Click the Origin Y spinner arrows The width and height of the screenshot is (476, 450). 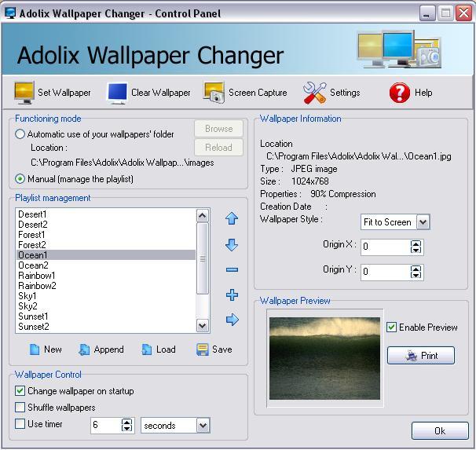click(x=416, y=272)
